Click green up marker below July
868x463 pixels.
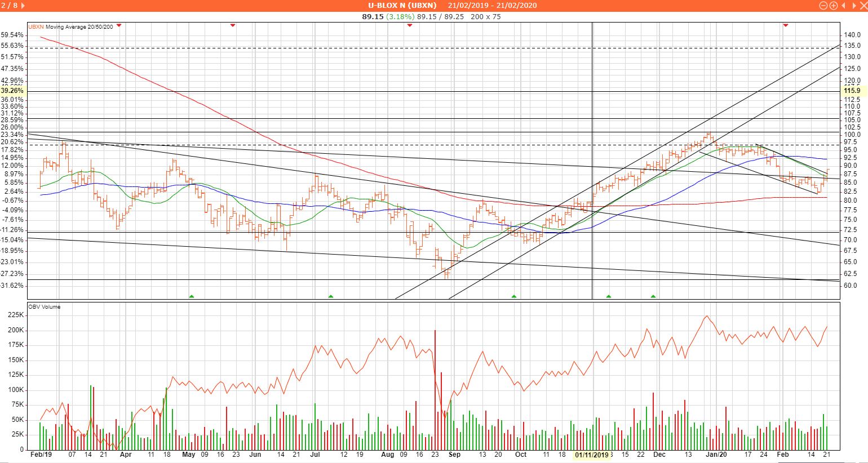pos(331,296)
